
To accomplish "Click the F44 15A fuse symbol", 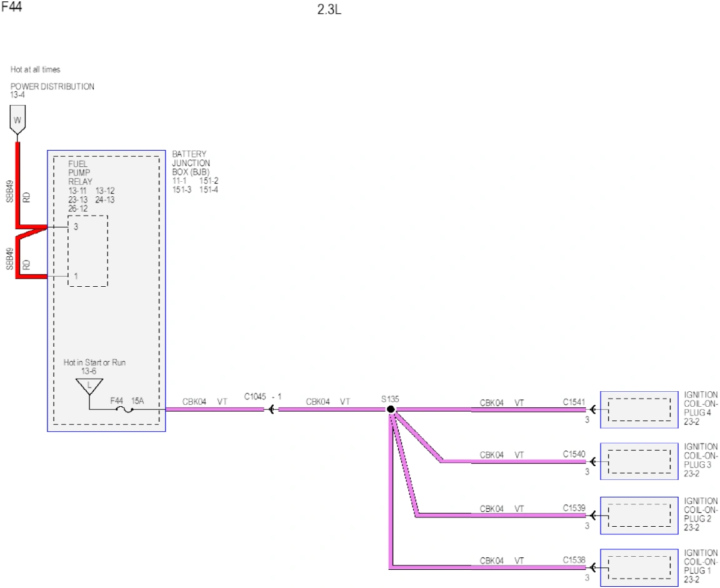I will (124, 409).
